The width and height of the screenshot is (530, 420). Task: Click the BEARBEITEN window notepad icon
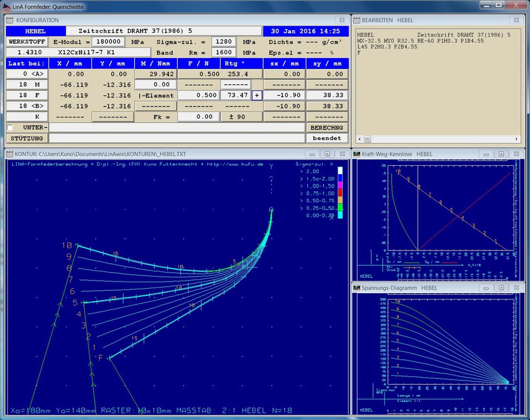pyautogui.click(x=356, y=20)
